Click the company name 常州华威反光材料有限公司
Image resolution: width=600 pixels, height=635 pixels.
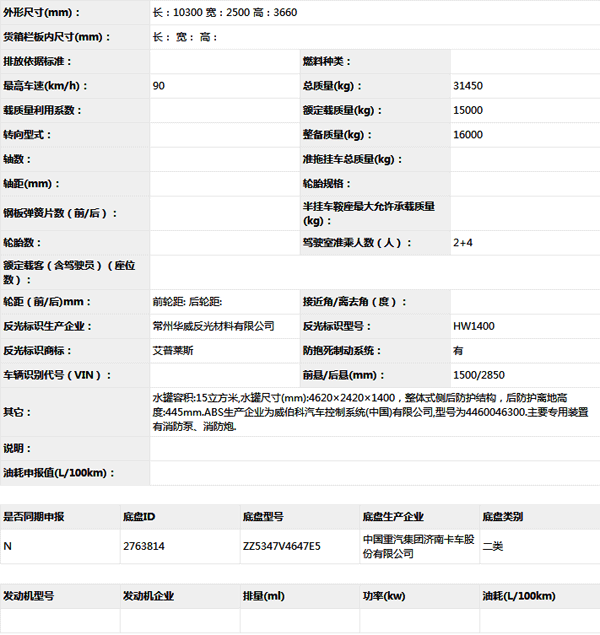pos(213,326)
